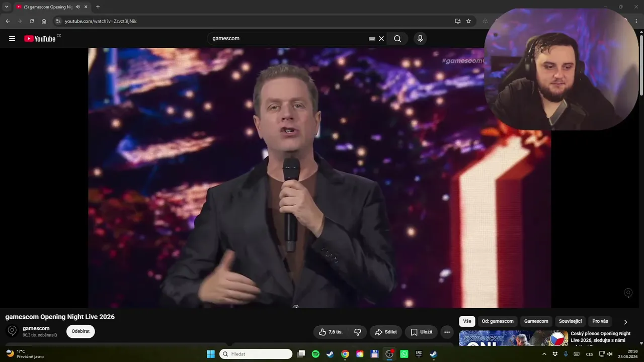The image size is (644, 362).
Task: Install YouTube app from address bar
Action: tap(457, 21)
